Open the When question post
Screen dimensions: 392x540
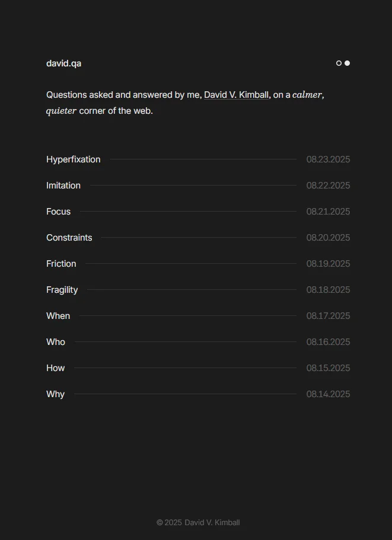click(58, 316)
